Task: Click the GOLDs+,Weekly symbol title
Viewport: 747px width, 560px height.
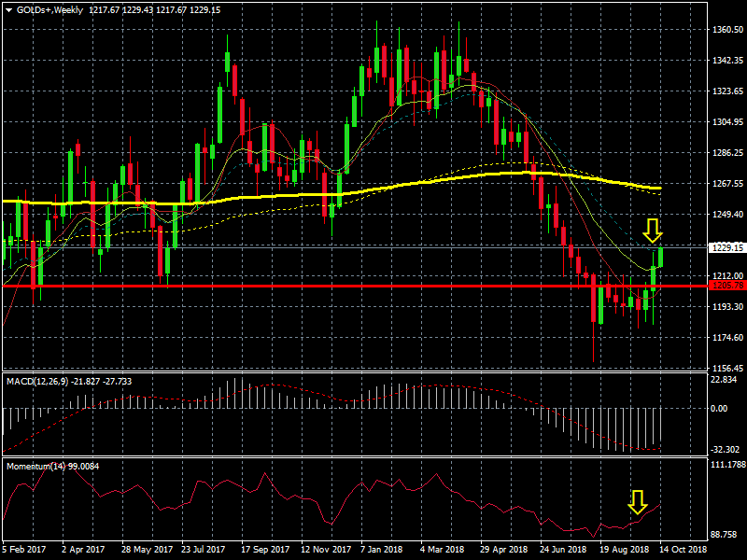Action: click(x=49, y=9)
